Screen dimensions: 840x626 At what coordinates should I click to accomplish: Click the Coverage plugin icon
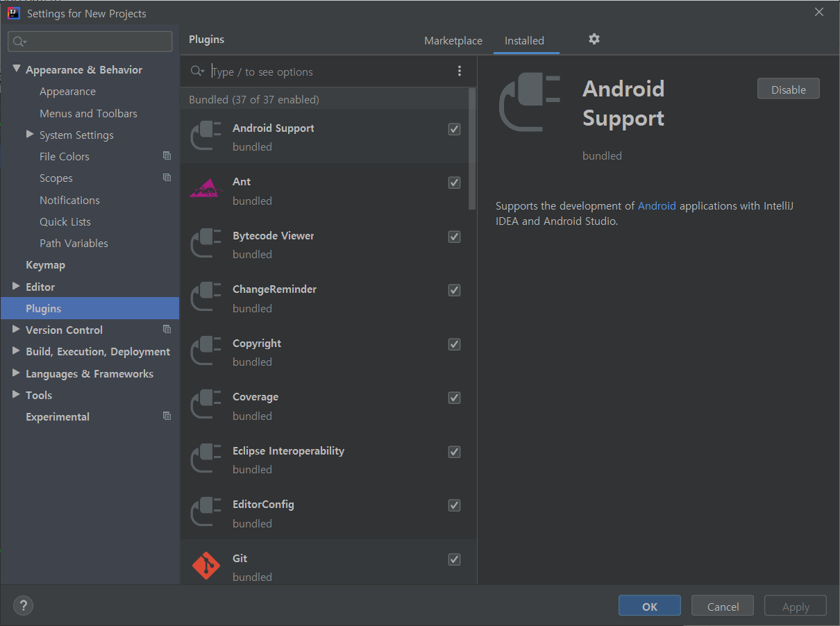point(205,405)
